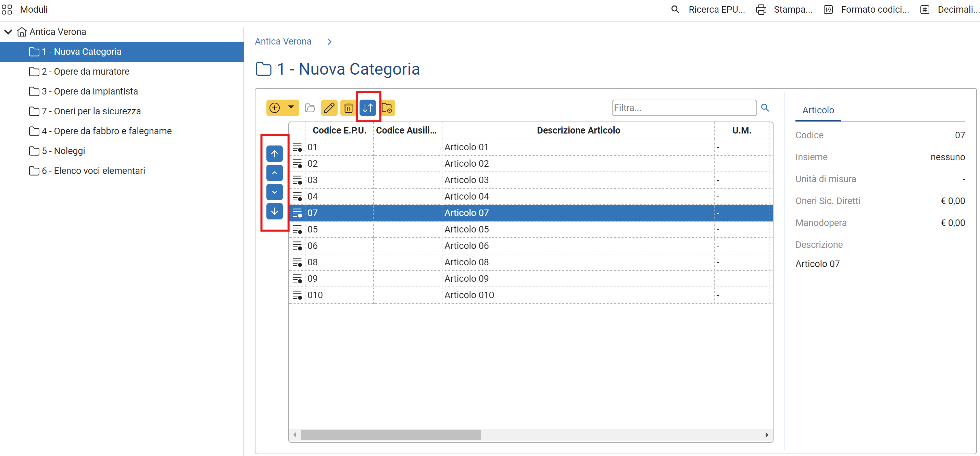Screen dimensions: 980x456
Task: Switch to the Articolo tab
Action: (818, 110)
